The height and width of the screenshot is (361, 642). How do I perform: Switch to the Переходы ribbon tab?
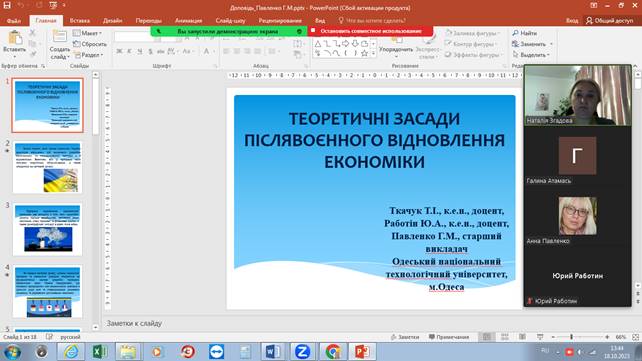[148, 20]
